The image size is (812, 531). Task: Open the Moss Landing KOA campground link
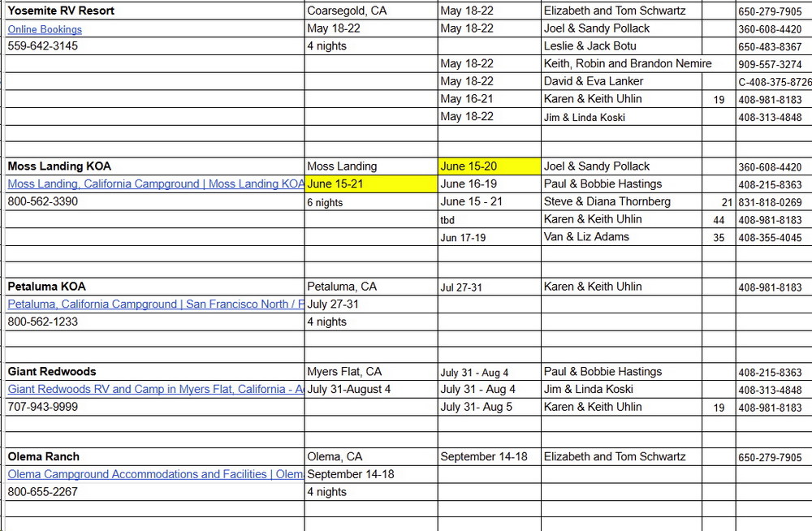tap(154, 184)
